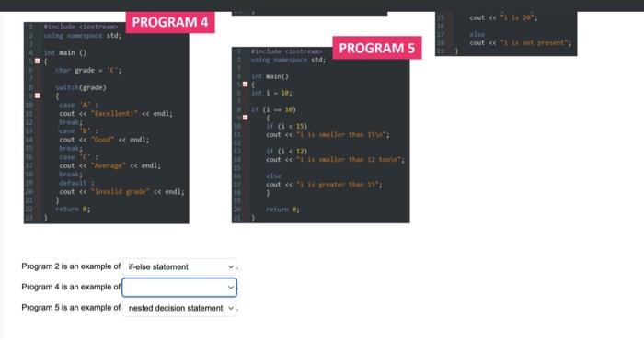This screenshot has width=644, height=340.
Task: Click the PROGRAM 4 pink label
Action: 170,22
